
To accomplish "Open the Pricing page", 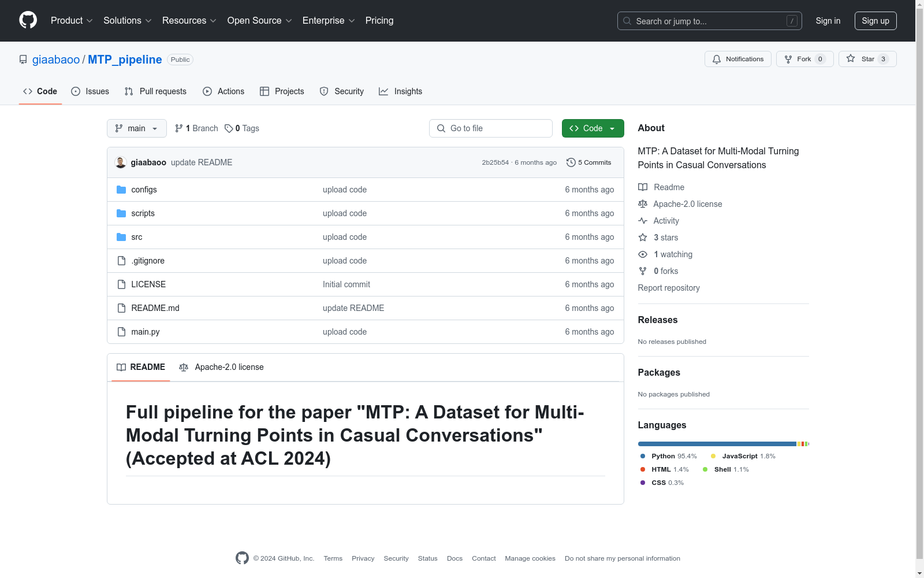I will click(x=379, y=21).
